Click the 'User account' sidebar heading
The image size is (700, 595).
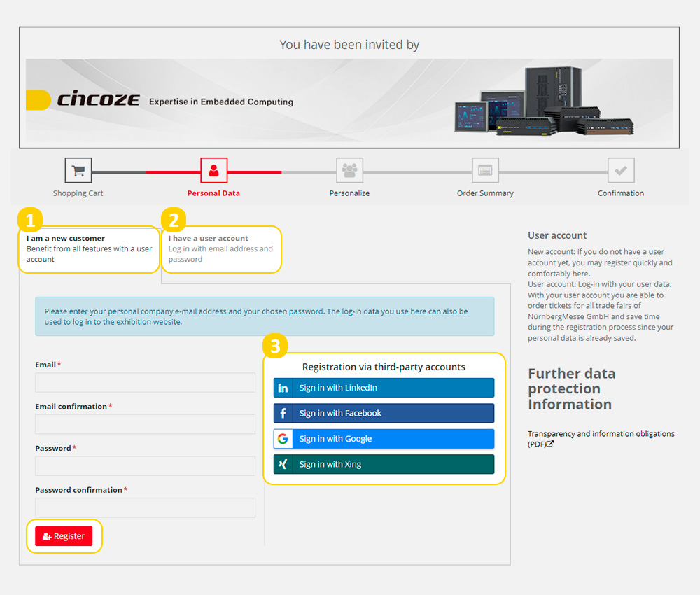point(557,235)
